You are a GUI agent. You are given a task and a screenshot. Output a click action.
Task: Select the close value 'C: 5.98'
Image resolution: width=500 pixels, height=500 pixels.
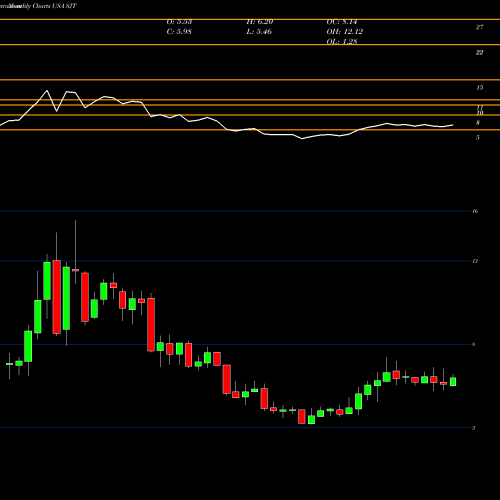179,32
